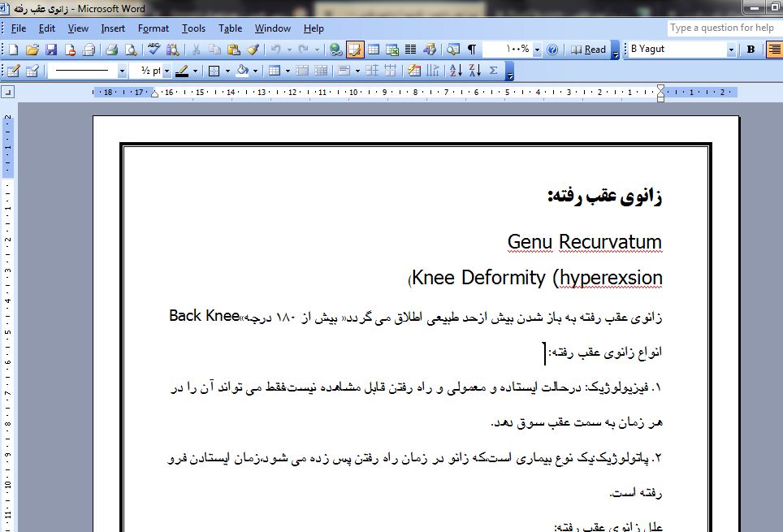This screenshot has width=783, height=532.
Task: Open a file with the Open folder icon
Action: click(x=32, y=50)
